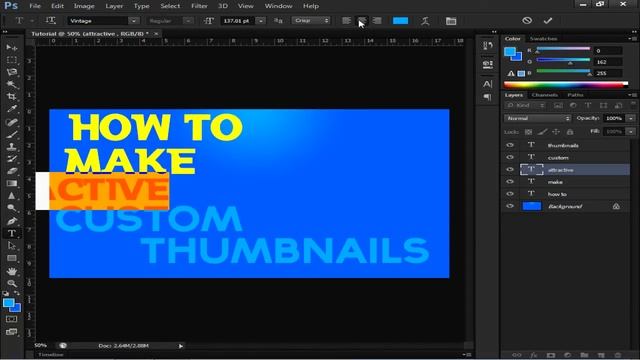Select the Lasso tool
The width and height of the screenshot is (640, 360).
pos(11,72)
